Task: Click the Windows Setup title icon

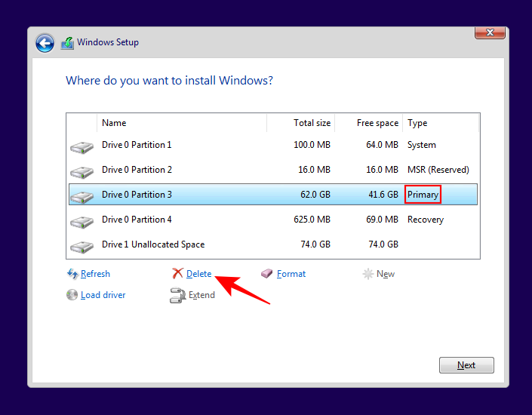Action: tap(67, 43)
